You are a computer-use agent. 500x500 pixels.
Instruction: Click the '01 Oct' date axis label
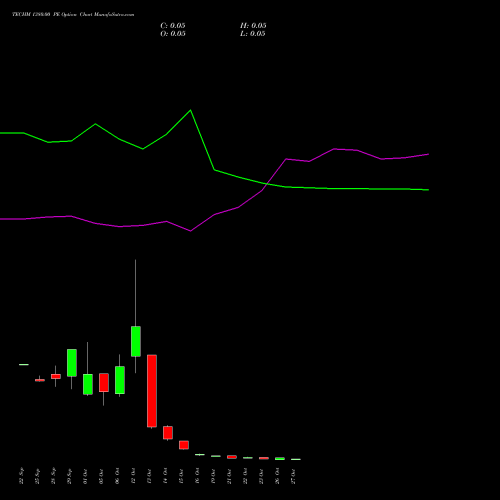coord(86,476)
